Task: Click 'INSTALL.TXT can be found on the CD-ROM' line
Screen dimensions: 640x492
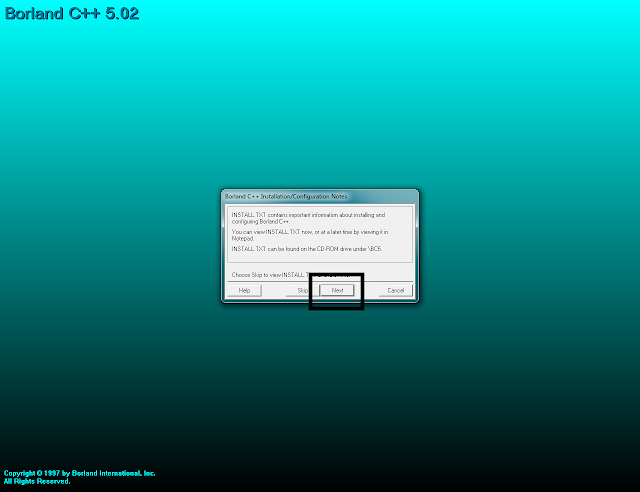Action: coord(307,249)
